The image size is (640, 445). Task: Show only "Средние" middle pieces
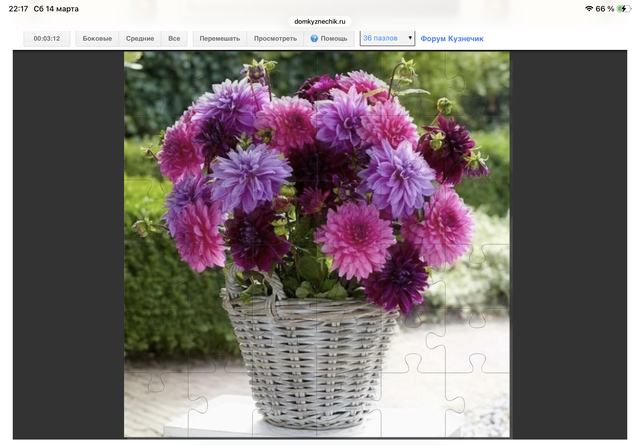pyautogui.click(x=139, y=39)
